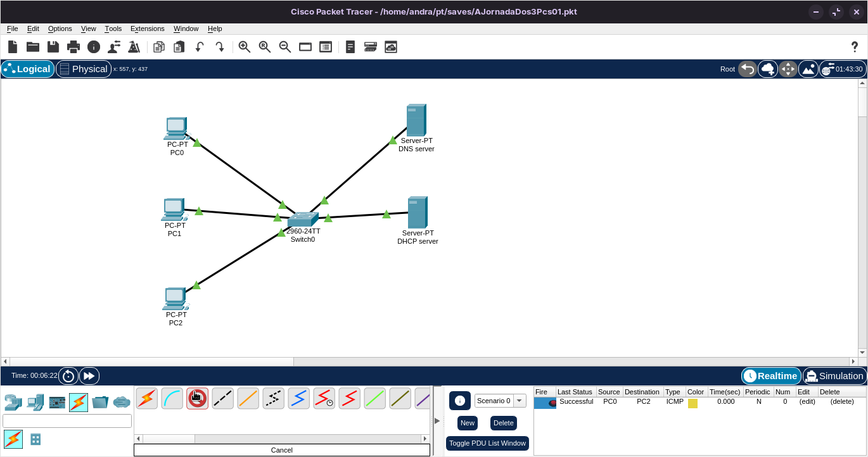Pick the dashed copper cross-over cable

223,398
